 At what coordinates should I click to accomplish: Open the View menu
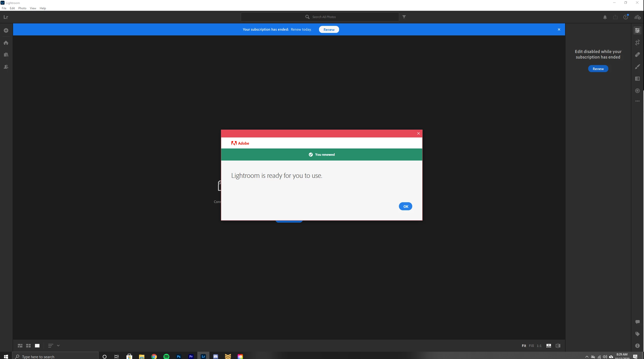click(x=33, y=8)
